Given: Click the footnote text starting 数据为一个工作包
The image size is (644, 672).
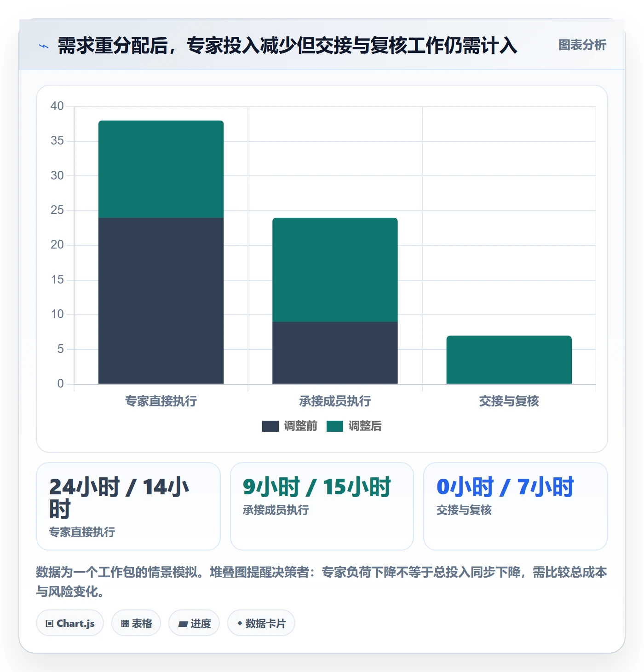Looking at the screenshot, I should pyautogui.click(x=322, y=582).
